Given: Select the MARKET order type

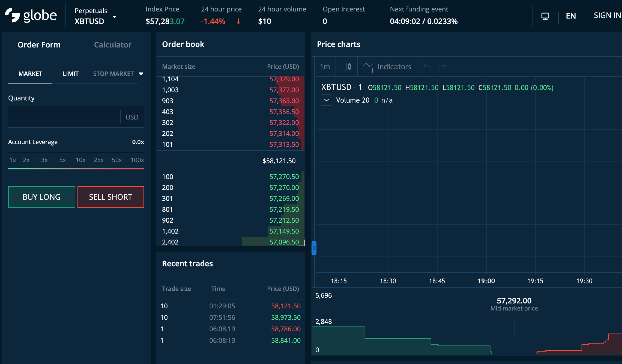Looking at the screenshot, I should pyautogui.click(x=30, y=74).
